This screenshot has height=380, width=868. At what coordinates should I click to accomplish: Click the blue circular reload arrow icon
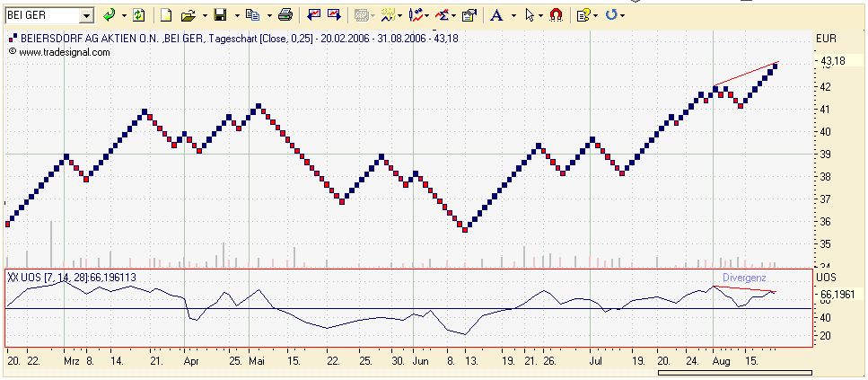point(611,15)
